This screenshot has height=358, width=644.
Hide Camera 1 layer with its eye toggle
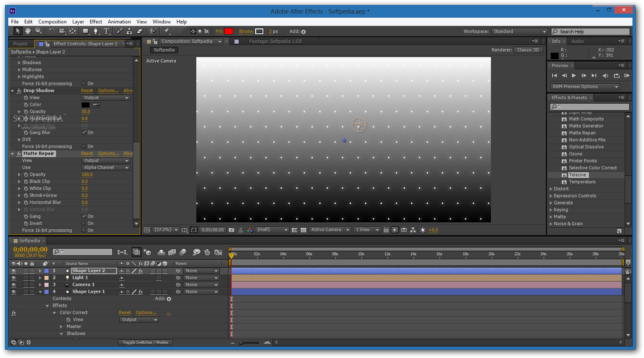[x=14, y=285]
